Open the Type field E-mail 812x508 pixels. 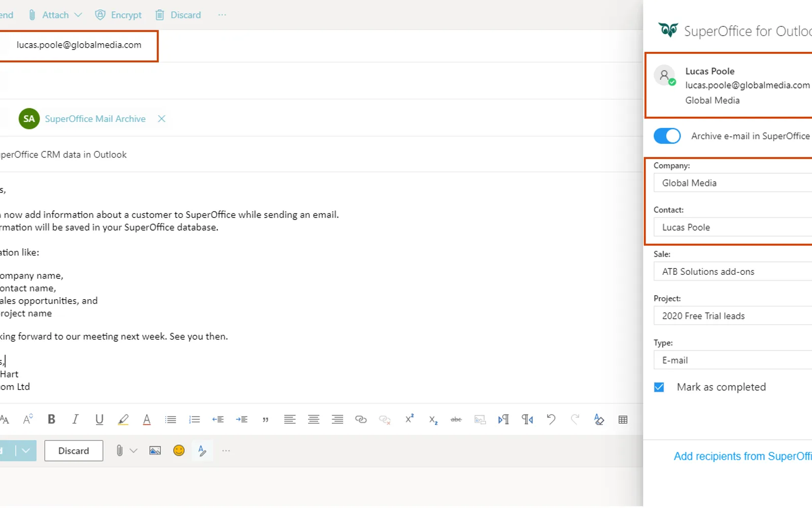[x=733, y=360]
